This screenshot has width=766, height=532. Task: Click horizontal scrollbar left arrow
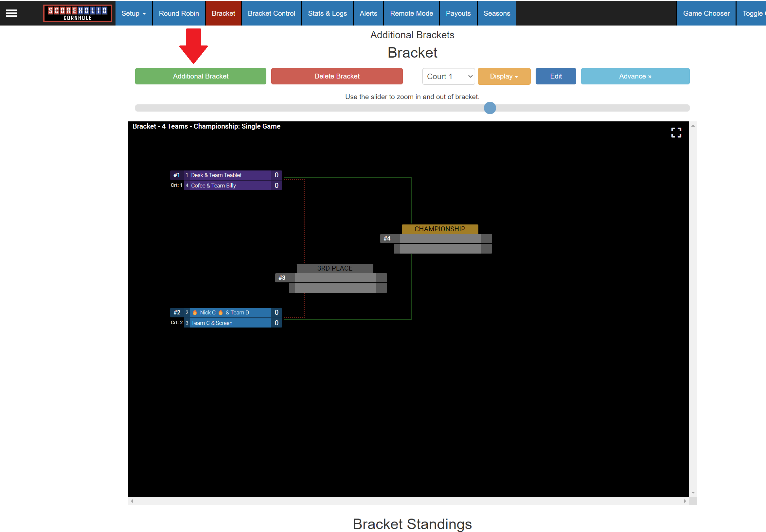(x=132, y=501)
